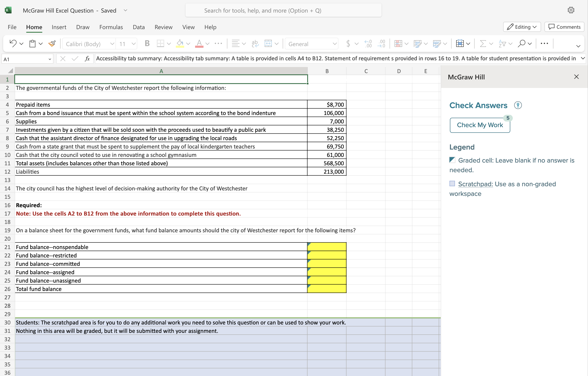Switch to the Data tab

pos(139,27)
